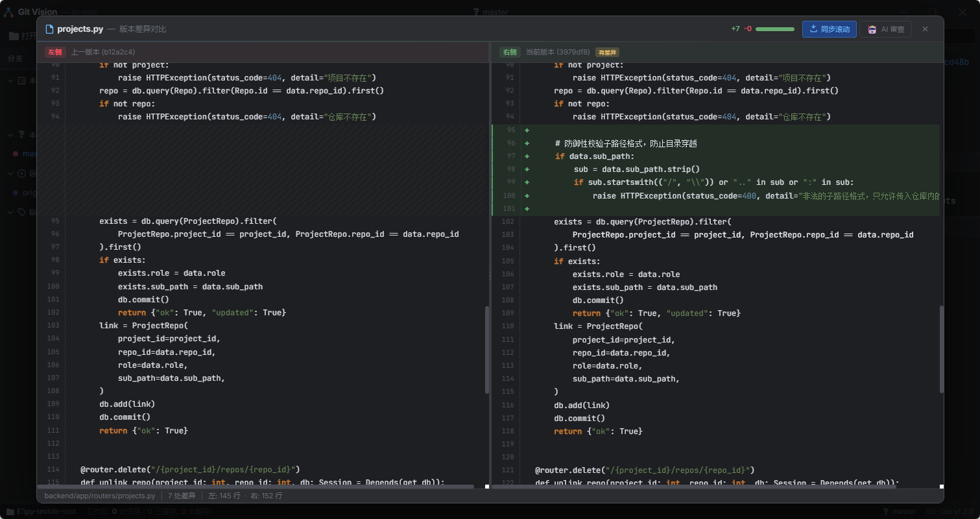
Task: Open the AI 审查 review button
Action: pos(885,29)
